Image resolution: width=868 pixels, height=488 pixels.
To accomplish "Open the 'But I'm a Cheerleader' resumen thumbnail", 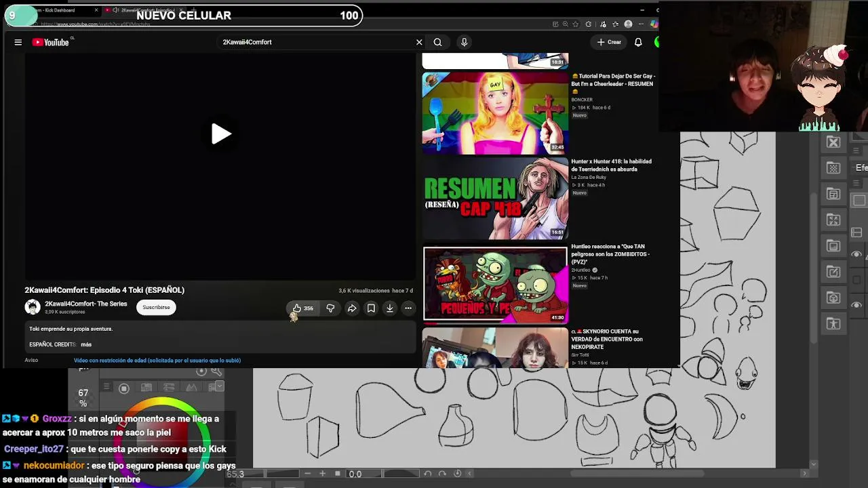I will pyautogui.click(x=495, y=113).
